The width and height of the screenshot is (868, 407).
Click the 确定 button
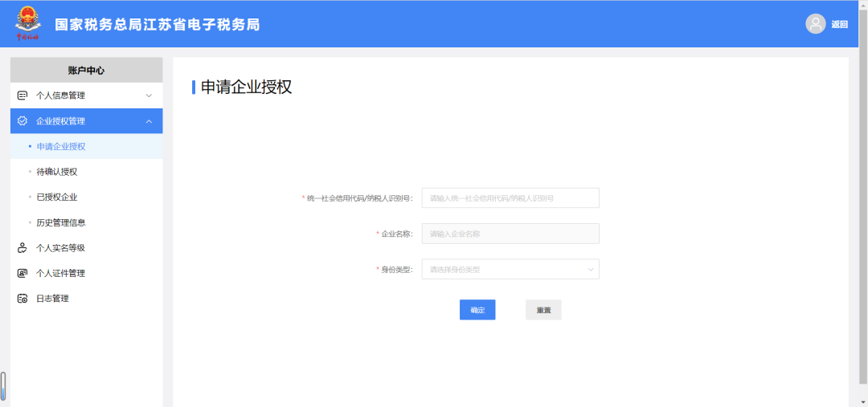click(x=477, y=310)
